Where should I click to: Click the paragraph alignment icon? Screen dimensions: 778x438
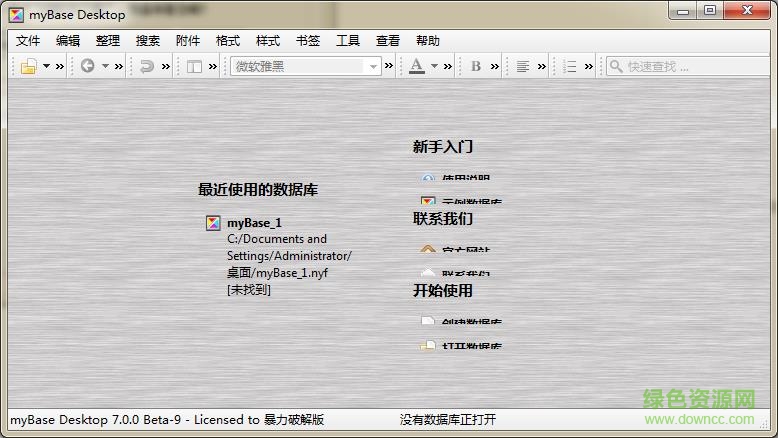(x=523, y=67)
